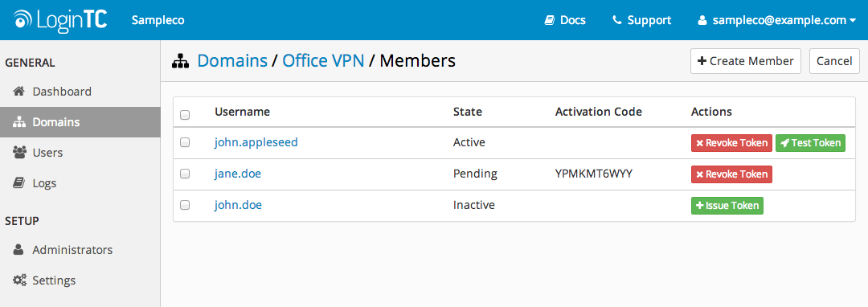
Task: Click the Username column header
Action: pyautogui.click(x=243, y=112)
